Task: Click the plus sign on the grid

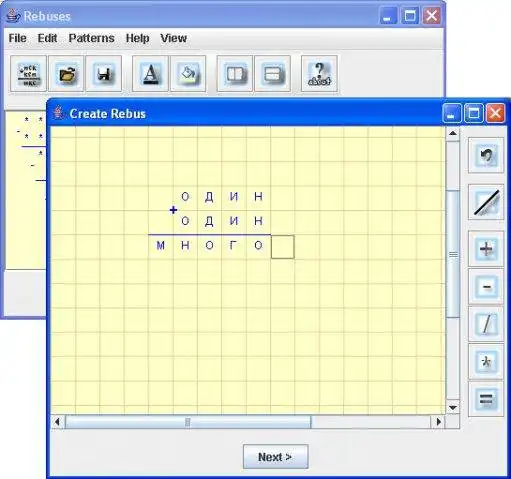Action: pyautogui.click(x=173, y=210)
